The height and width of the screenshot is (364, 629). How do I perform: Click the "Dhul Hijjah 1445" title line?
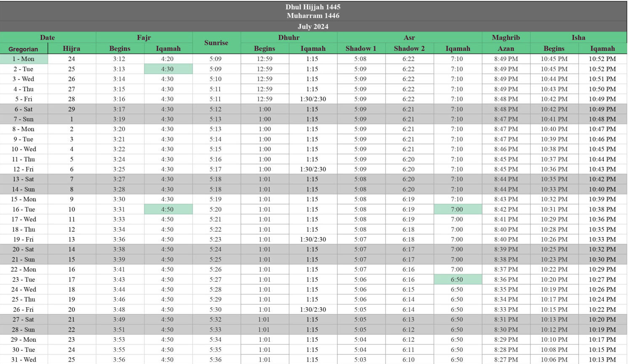313,7
